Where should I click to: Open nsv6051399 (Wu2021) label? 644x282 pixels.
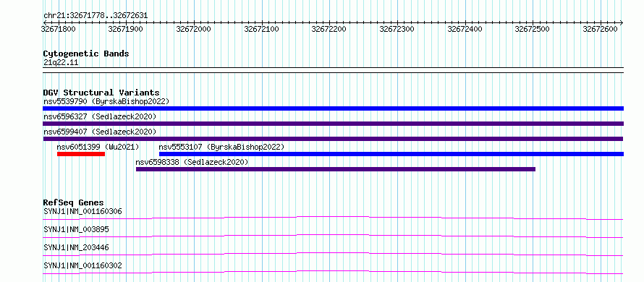point(98,147)
